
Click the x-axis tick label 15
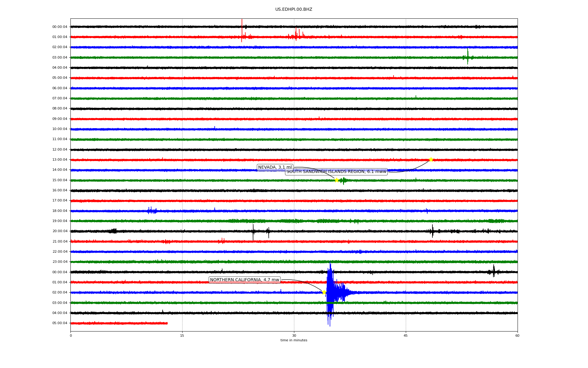182,335
